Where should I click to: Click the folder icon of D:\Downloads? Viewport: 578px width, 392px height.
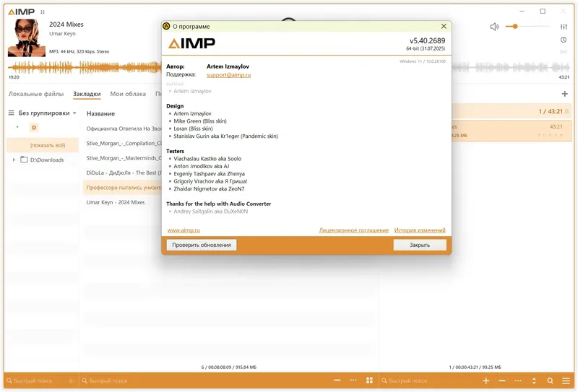click(x=24, y=160)
